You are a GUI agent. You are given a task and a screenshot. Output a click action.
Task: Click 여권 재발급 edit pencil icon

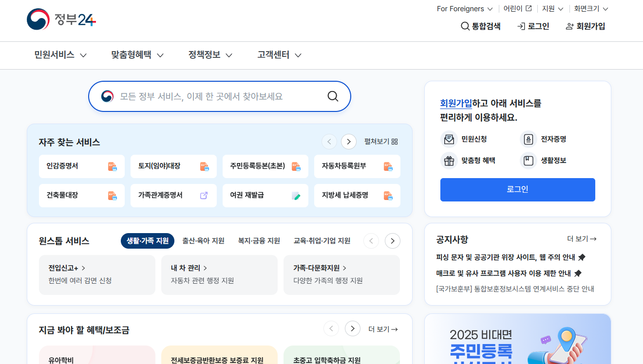click(296, 196)
